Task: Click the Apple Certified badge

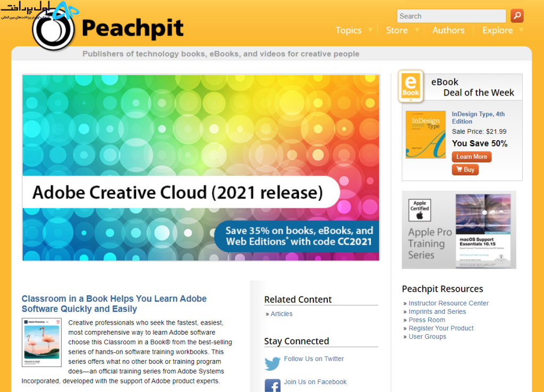Action: tap(420, 210)
